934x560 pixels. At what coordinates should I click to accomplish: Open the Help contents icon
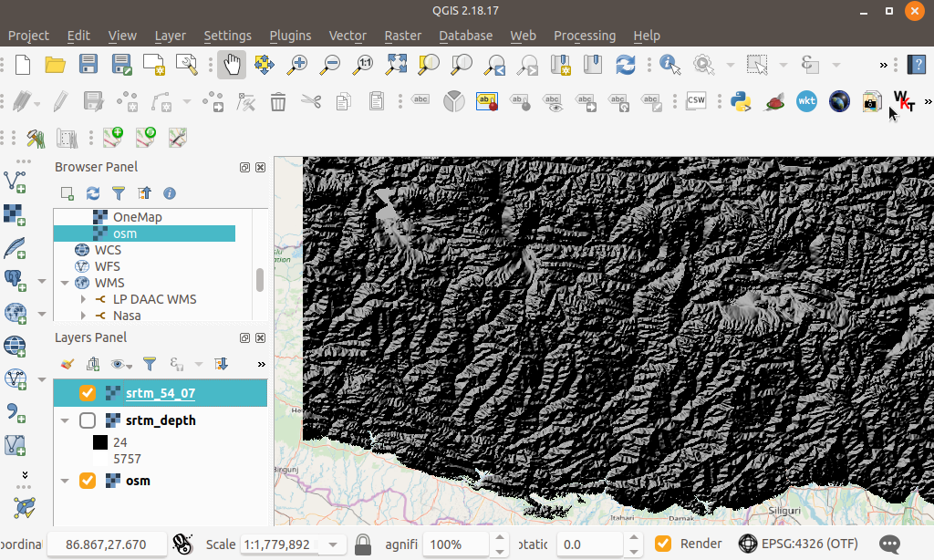(x=916, y=65)
